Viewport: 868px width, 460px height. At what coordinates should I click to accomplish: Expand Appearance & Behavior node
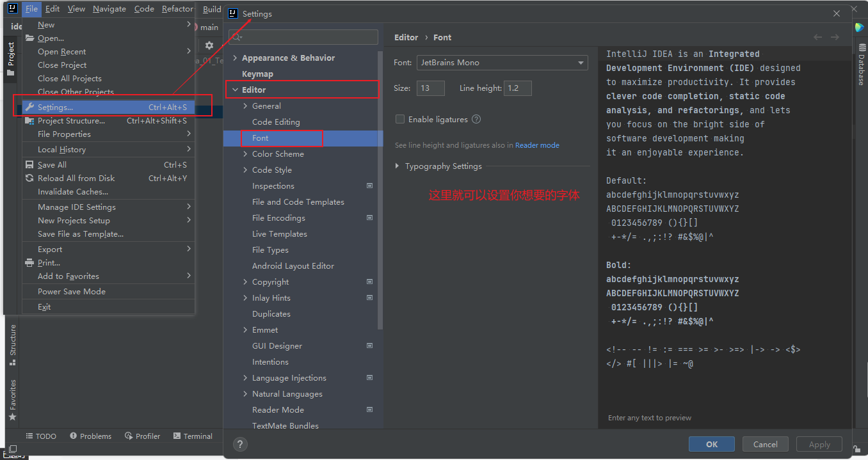point(235,58)
